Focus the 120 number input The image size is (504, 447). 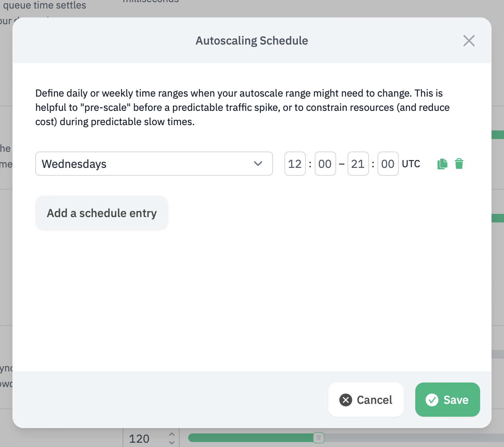point(143,438)
